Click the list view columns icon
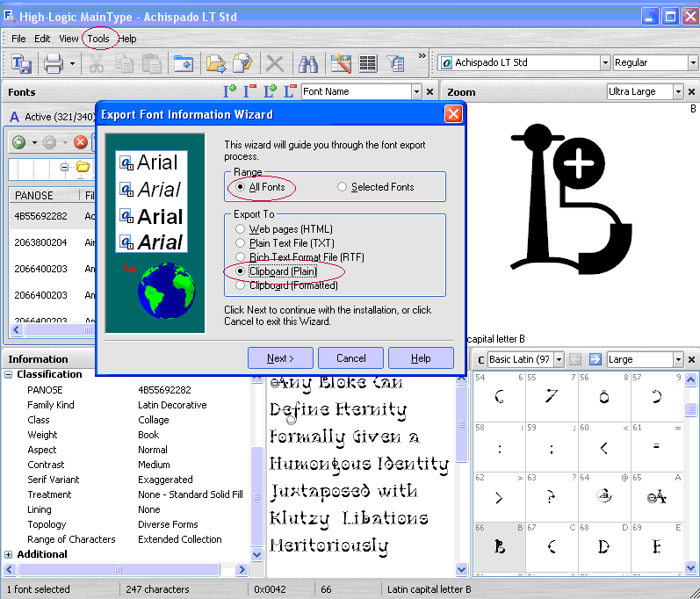Image resolution: width=700 pixels, height=599 pixels. [x=368, y=64]
